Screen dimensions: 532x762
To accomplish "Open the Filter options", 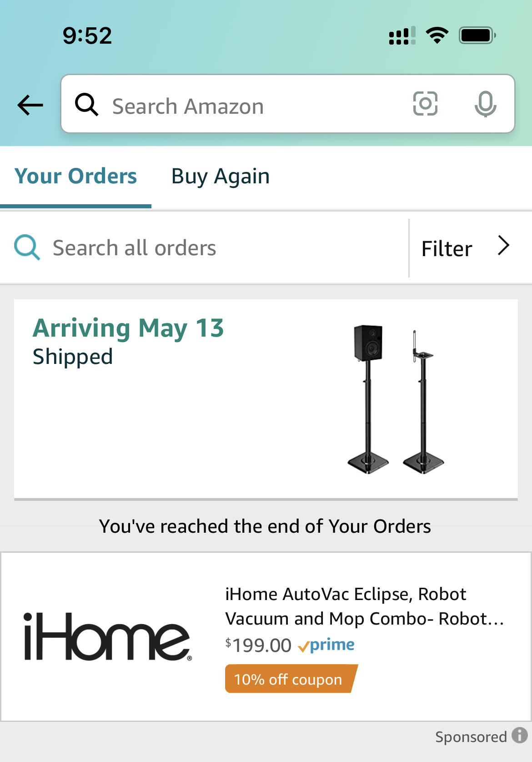I will tap(447, 248).
